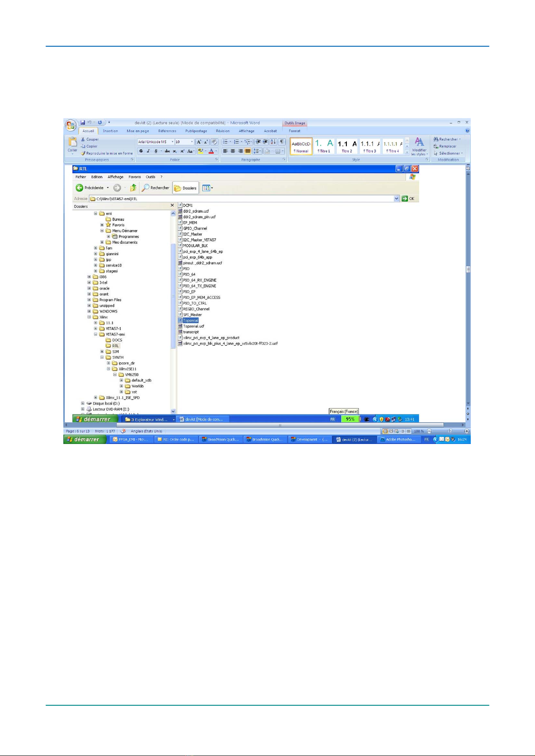Grow font with the larger A icon
535x756 pixels.
[x=199, y=142]
